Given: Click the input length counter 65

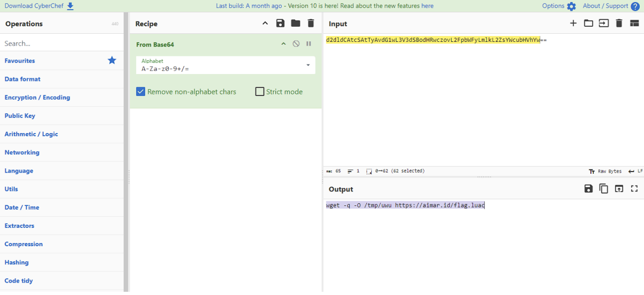Looking at the screenshot, I should coord(334,171).
